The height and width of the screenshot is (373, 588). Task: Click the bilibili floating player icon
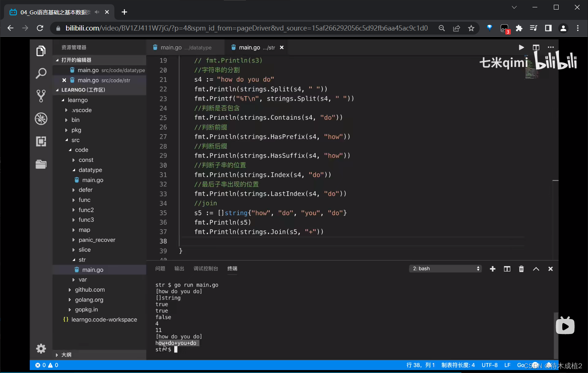coord(565,326)
